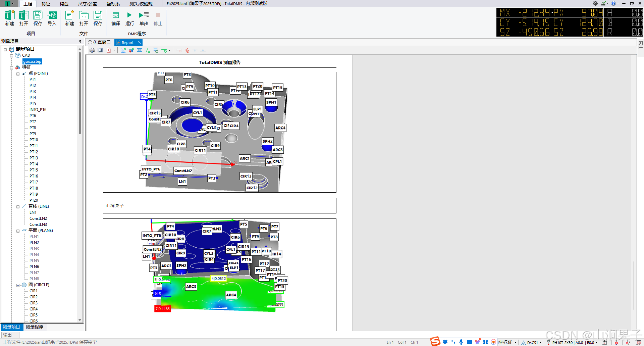The width and height of the screenshot is (644, 346).
Task: Select guozi.step in the tree
Action: (32, 61)
